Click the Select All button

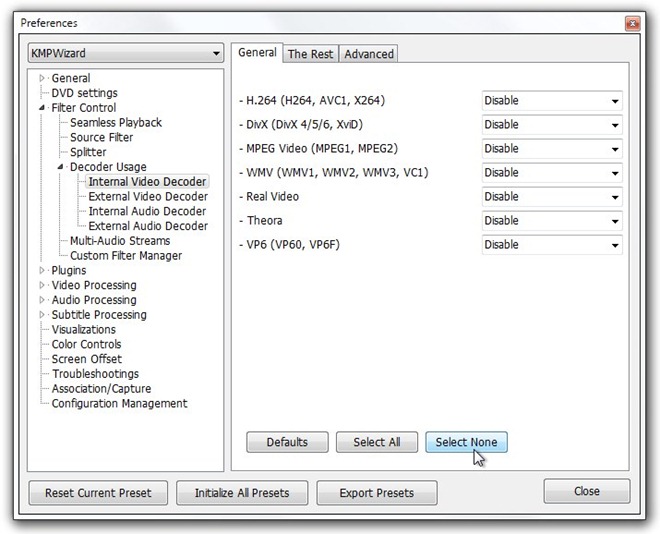point(376,442)
